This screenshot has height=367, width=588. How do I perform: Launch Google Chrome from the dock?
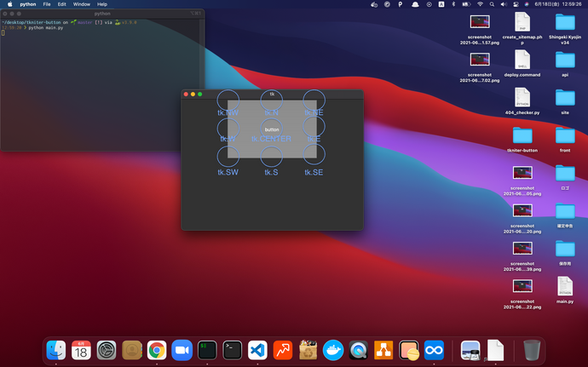coord(156,349)
